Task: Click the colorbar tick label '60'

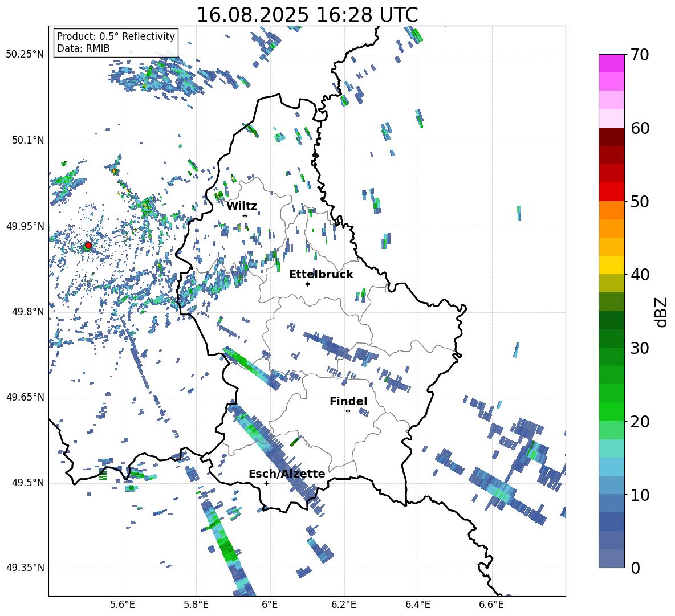Action: point(640,128)
